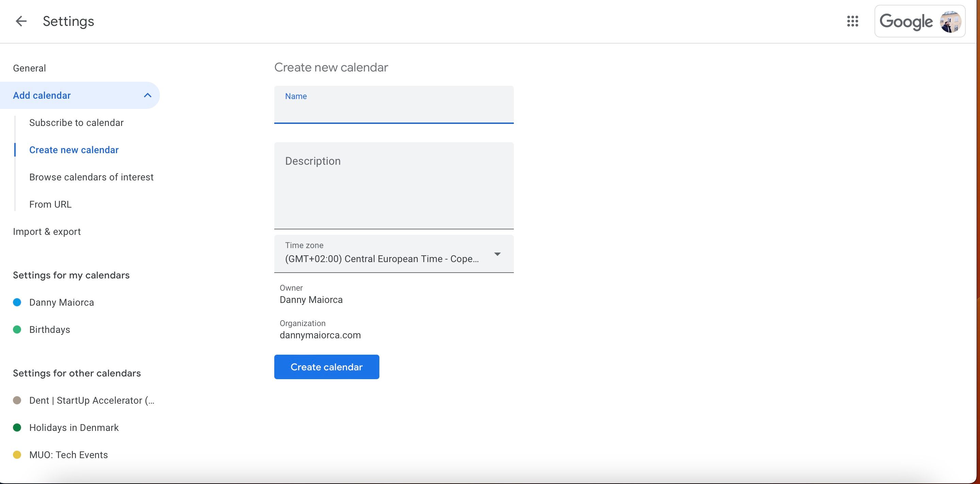Open the Time zone dropdown
The height and width of the screenshot is (484, 980).
497,254
